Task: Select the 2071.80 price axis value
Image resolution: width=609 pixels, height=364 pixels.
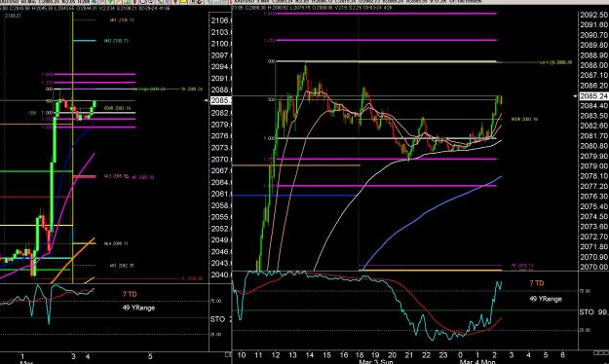Action: pos(593,246)
